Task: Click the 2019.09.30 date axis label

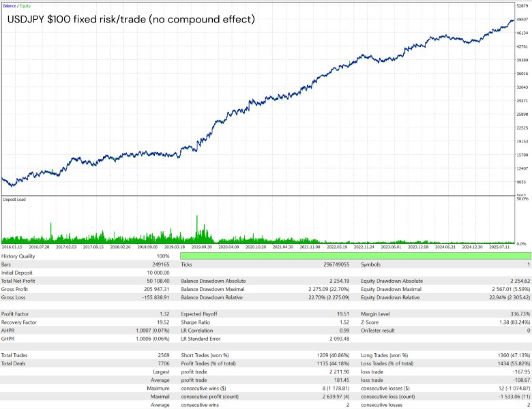Action: click(201, 247)
